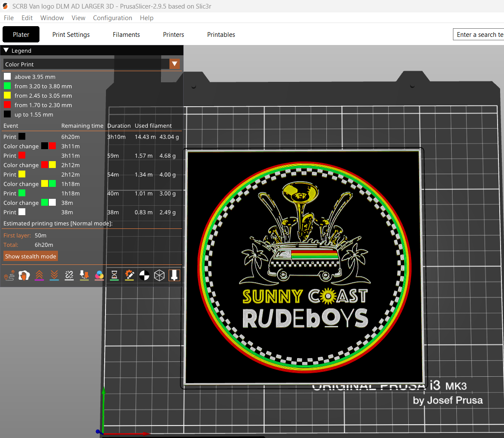Open the Window menu
504x438 pixels.
52,18
